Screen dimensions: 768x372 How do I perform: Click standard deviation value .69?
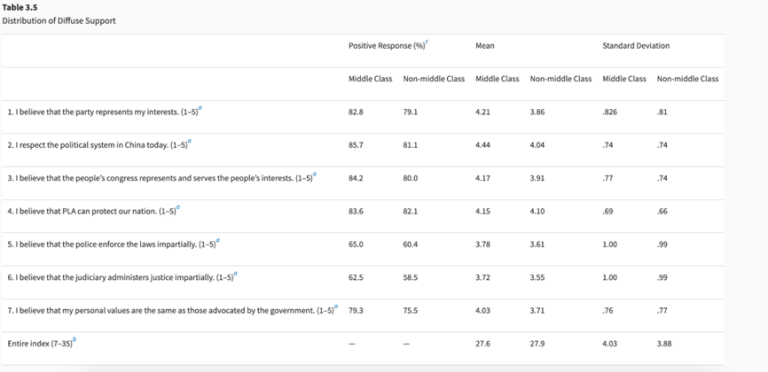608,211
